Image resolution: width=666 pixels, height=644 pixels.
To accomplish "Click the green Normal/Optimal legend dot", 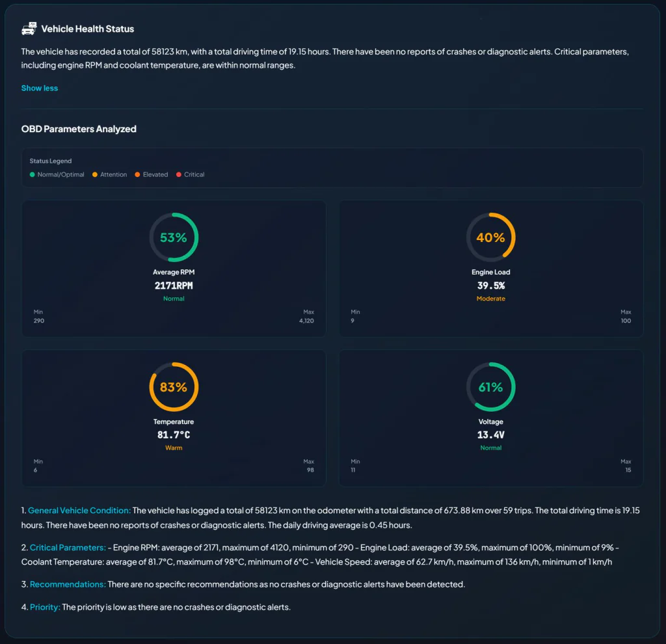I will (x=33, y=174).
